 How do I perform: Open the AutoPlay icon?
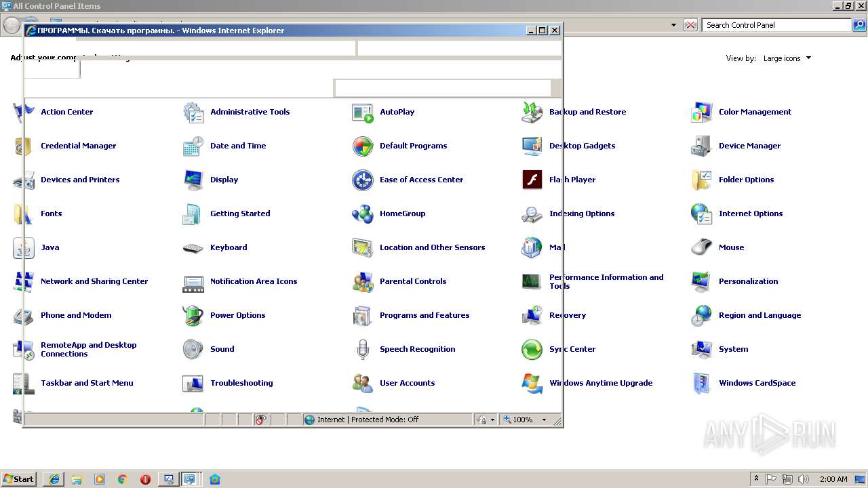coord(363,112)
